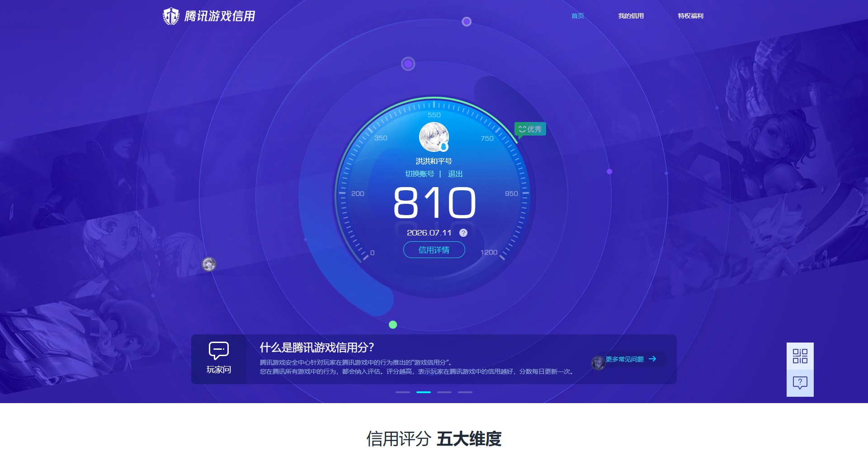Click the small avatar icon on the orbit ring
Image resolution: width=868 pixels, height=451 pixels.
pyautogui.click(x=209, y=264)
